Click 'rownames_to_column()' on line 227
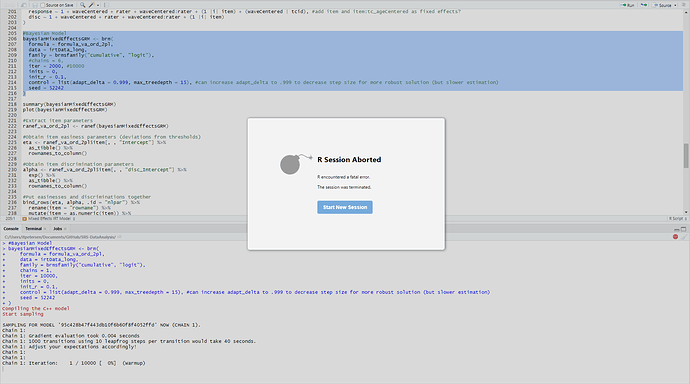This screenshot has width=690, height=384. (x=58, y=153)
